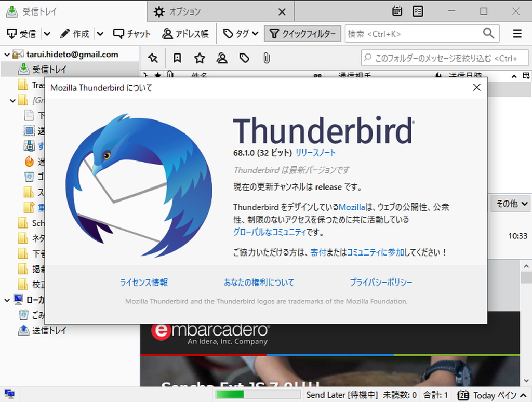Open the アドレス帳 address book

(x=185, y=33)
